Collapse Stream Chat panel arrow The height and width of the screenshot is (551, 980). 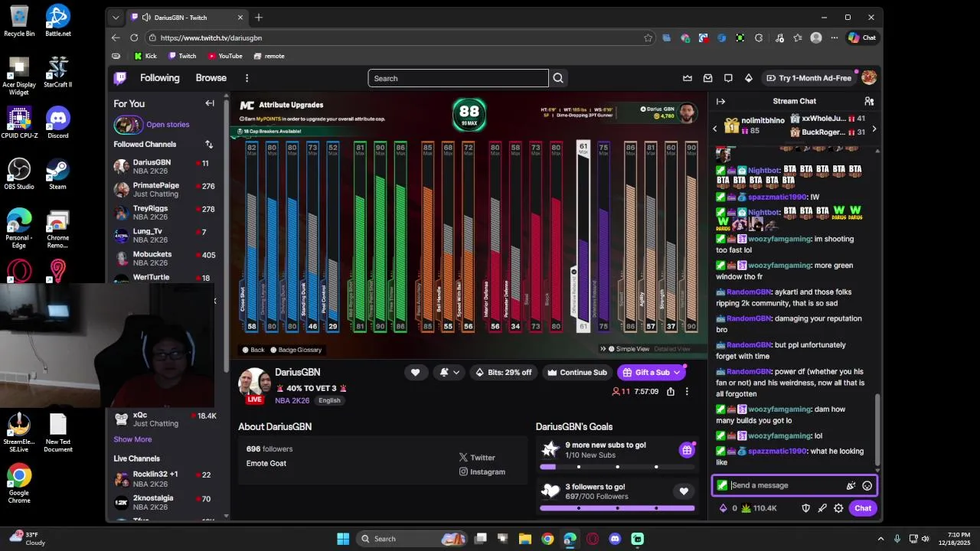click(720, 101)
